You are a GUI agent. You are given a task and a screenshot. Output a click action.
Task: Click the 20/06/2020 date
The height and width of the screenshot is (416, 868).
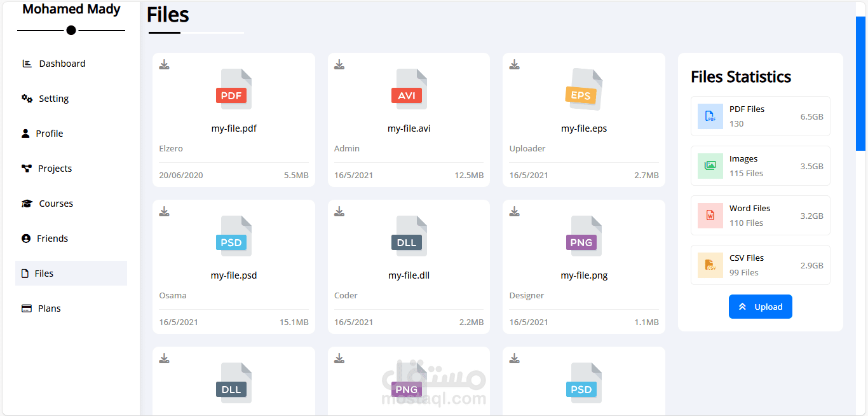[x=181, y=175]
